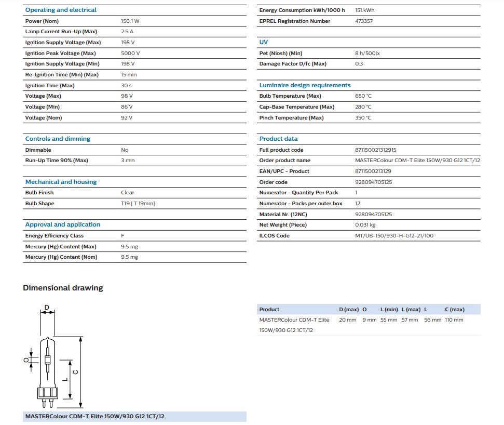Select the 'No' value for Dimmable
The height and width of the screenshot is (425, 504).
click(125, 150)
